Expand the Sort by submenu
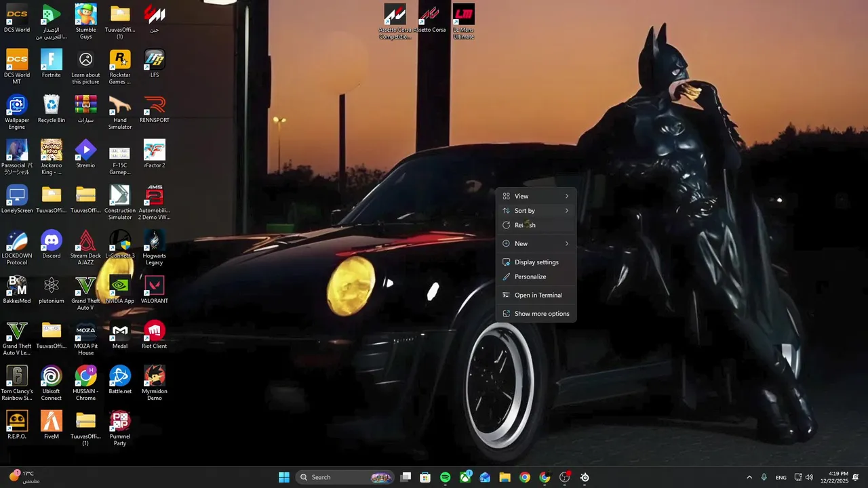The height and width of the screenshot is (488, 868). [536, 211]
